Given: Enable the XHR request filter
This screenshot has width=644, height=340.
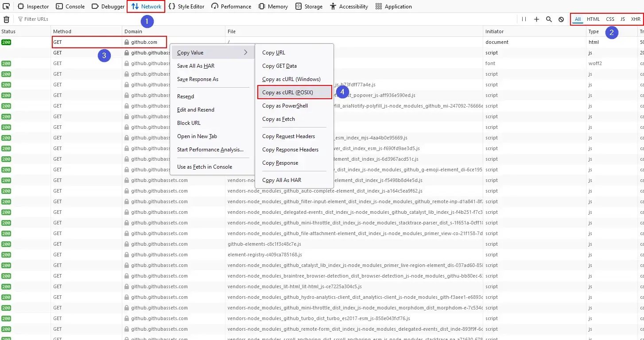Looking at the screenshot, I should click(636, 19).
